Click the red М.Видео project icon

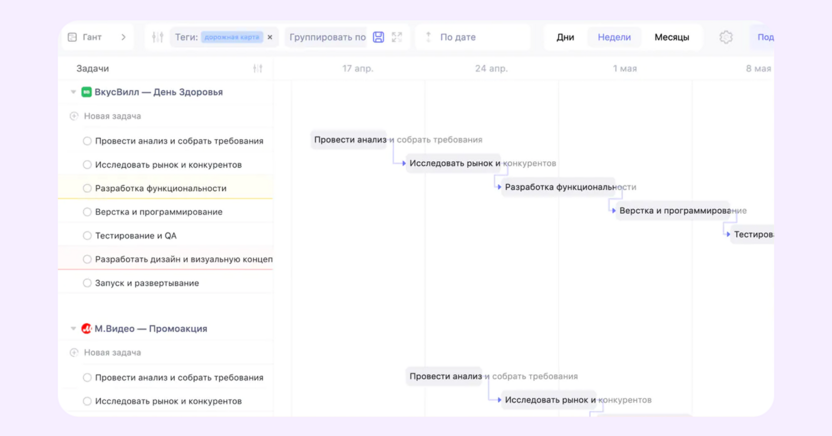86,329
